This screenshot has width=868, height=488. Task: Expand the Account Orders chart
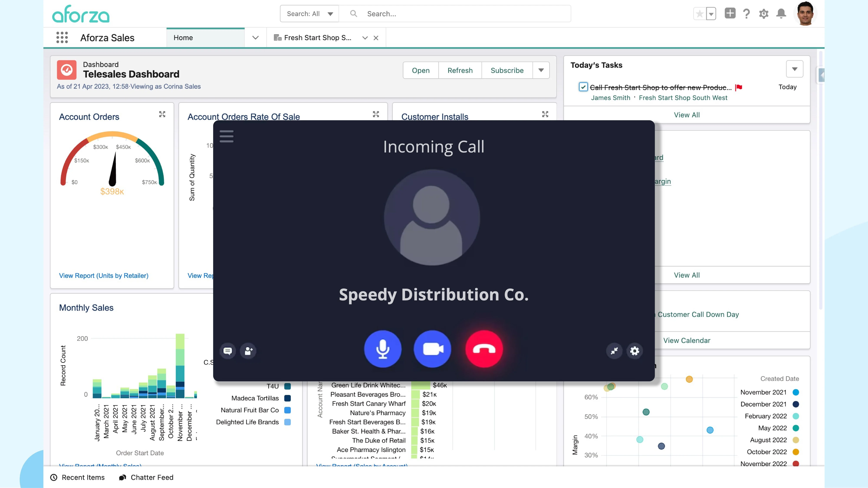point(162,114)
